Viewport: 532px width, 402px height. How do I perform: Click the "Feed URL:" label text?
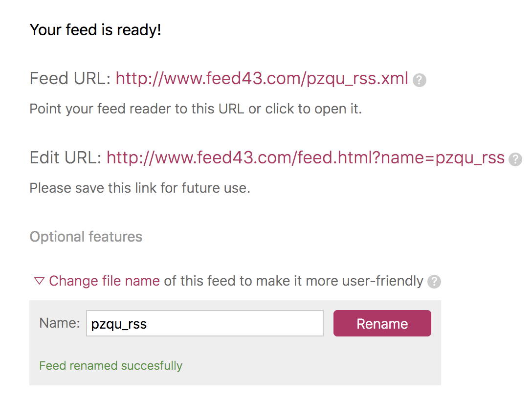(70, 79)
